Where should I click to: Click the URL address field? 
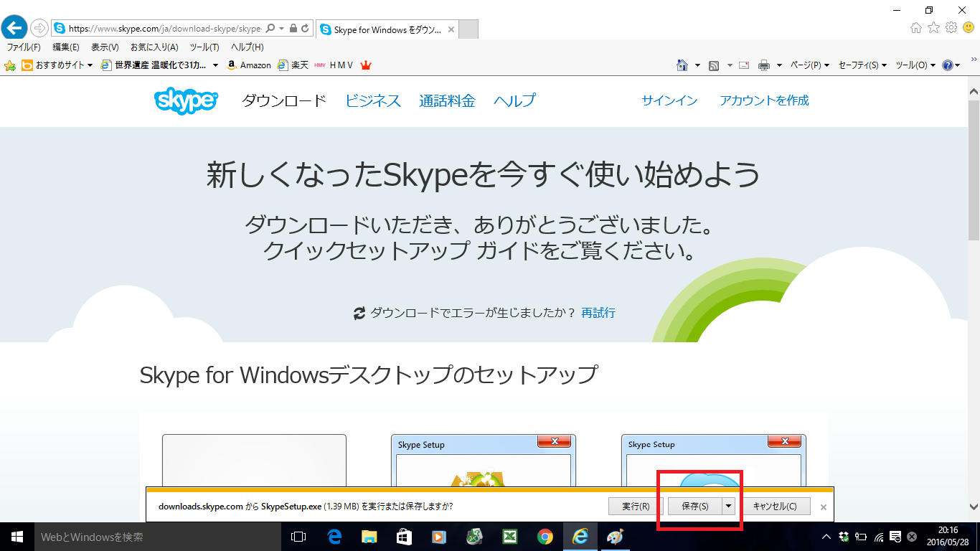coord(165,29)
